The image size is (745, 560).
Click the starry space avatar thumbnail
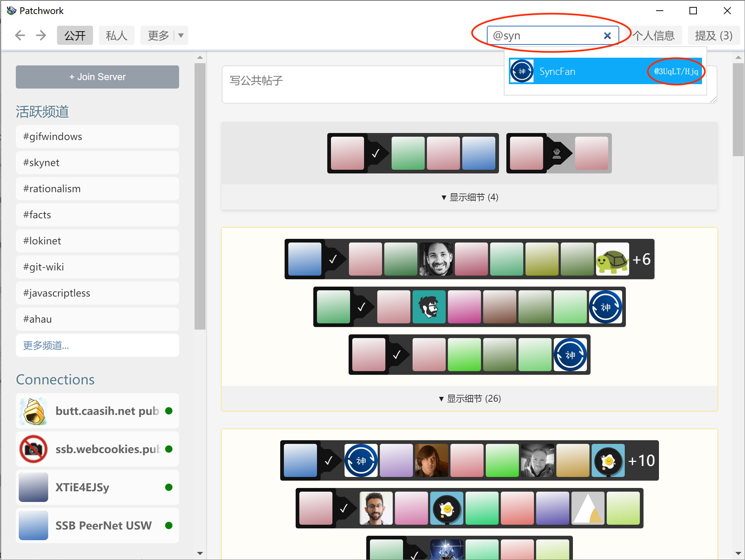click(x=447, y=550)
